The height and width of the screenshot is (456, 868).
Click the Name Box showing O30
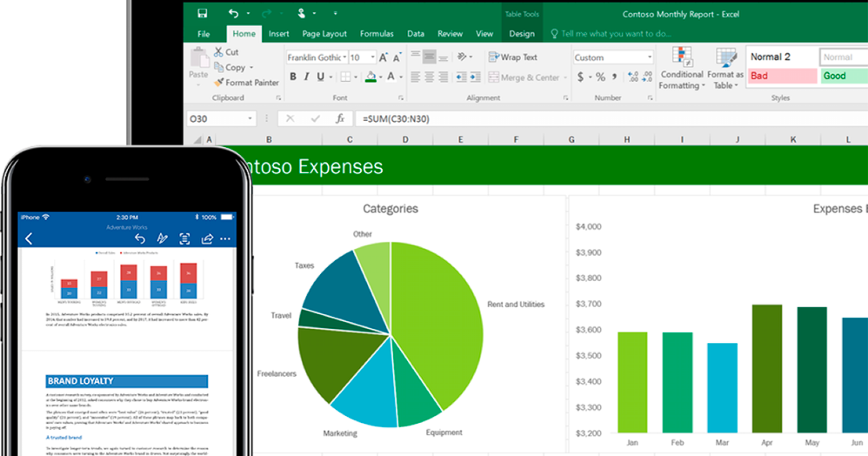click(215, 118)
